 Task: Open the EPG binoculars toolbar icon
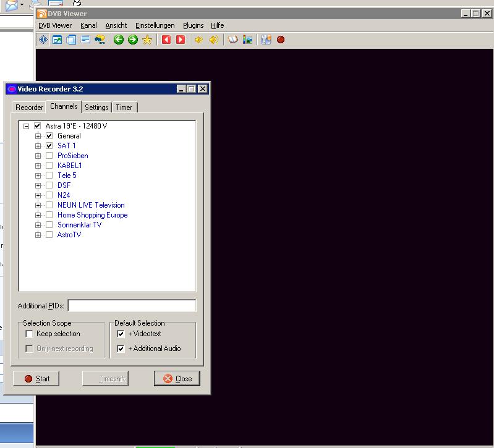(100, 40)
